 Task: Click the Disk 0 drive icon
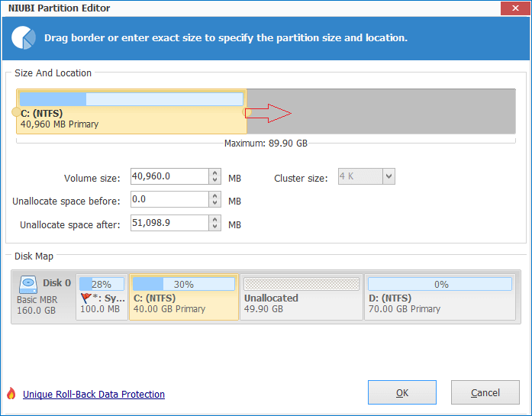tap(28, 284)
